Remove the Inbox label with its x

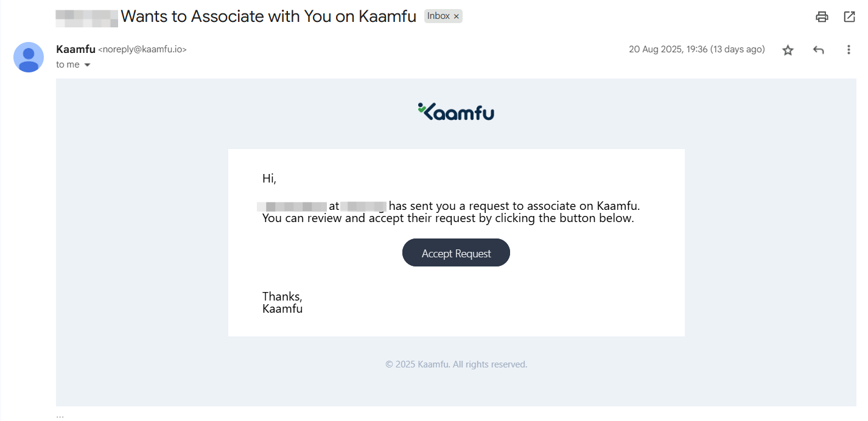[457, 16]
